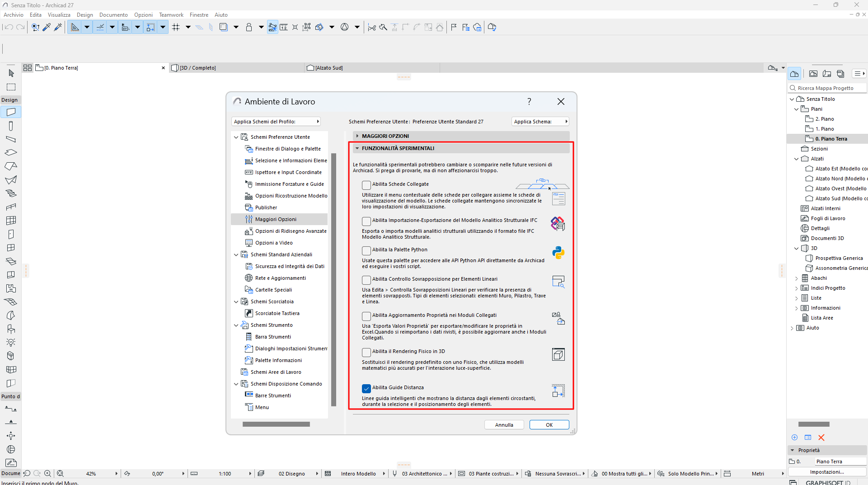Enable Abilita la Palette Python checkbox

tap(366, 251)
